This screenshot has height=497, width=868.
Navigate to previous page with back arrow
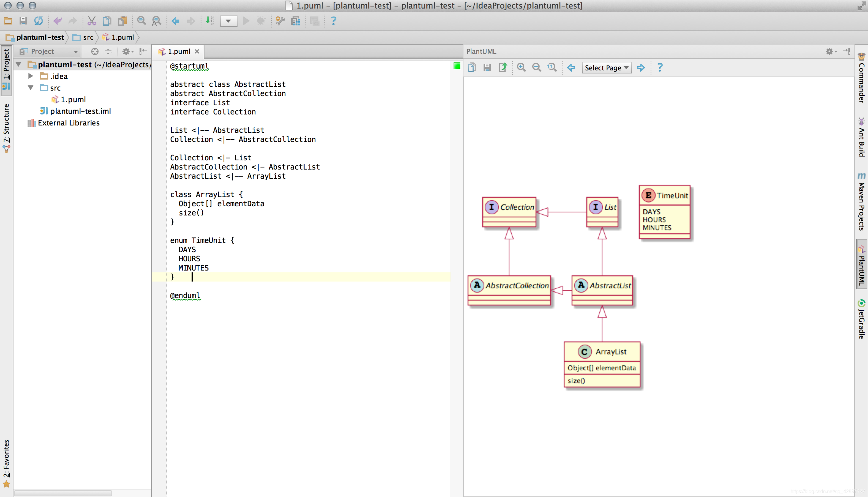click(571, 68)
